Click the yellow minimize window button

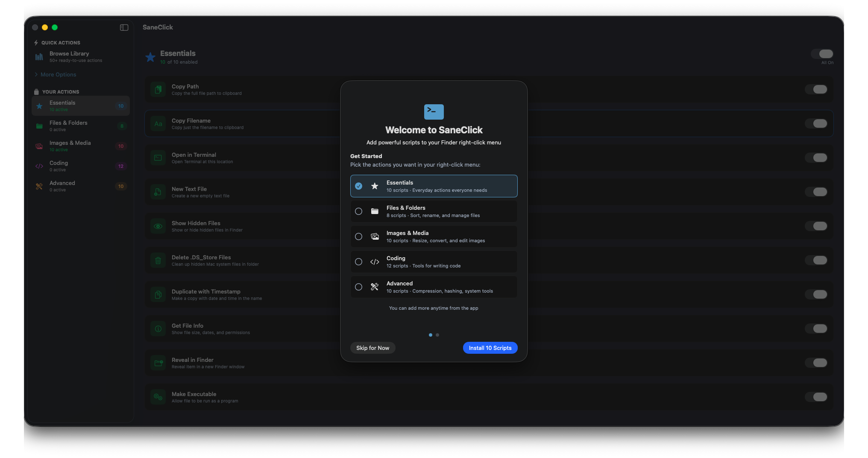tap(45, 27)
